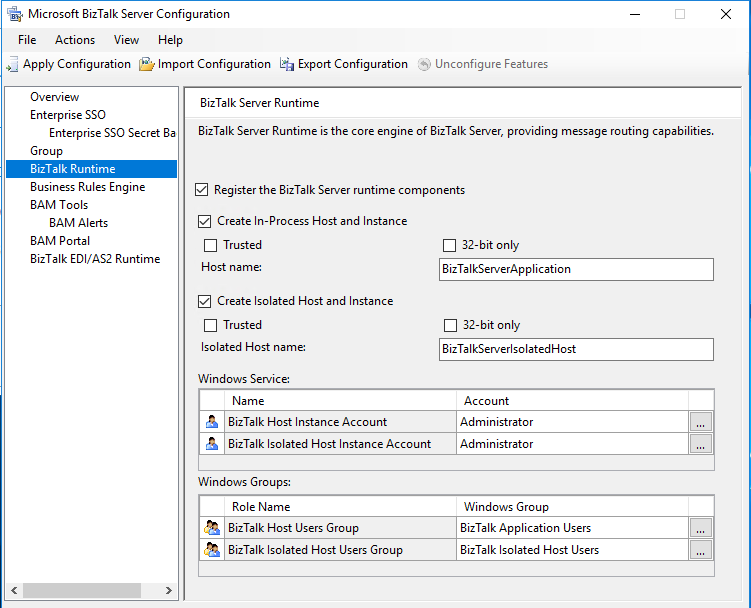The width and height of the screenshot is (751, 608).
Task: Open the File menu
Action: [x=27, y=40]
